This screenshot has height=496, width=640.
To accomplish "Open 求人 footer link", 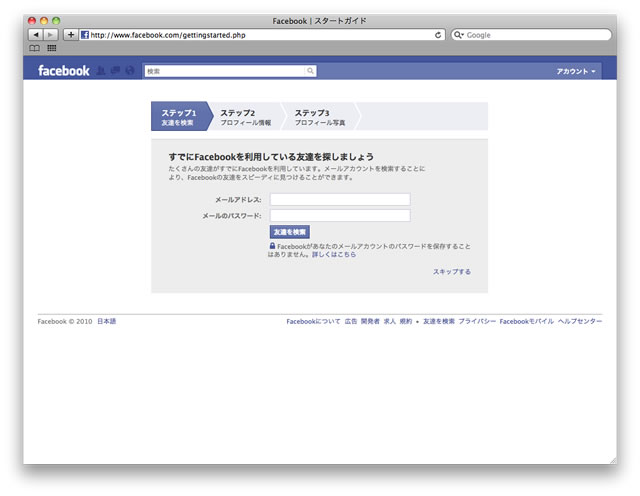I will click(x=390, y=321).
